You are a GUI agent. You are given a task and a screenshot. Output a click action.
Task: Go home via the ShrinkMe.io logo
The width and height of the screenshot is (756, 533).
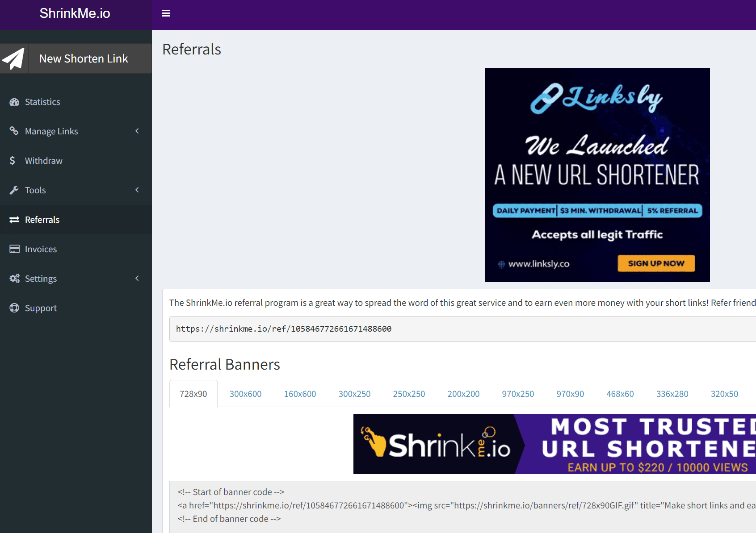(75, 13)
